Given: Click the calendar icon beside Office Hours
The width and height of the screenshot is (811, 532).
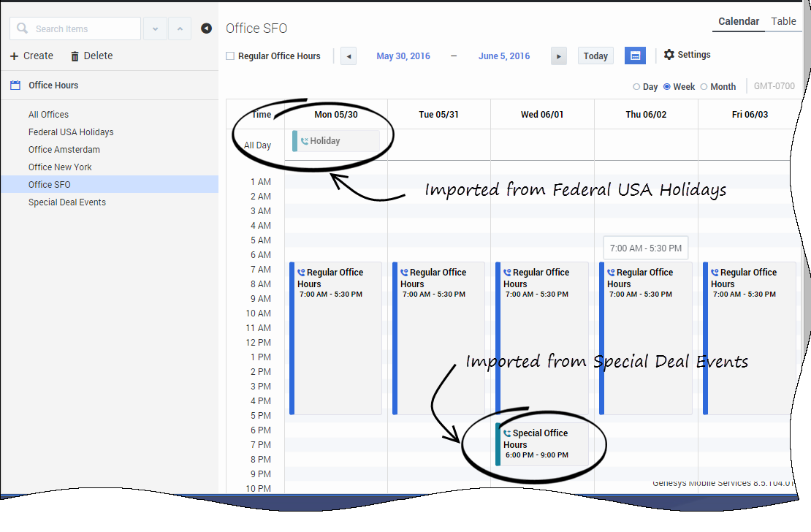Looking at the screenshot, I should 15,85.
